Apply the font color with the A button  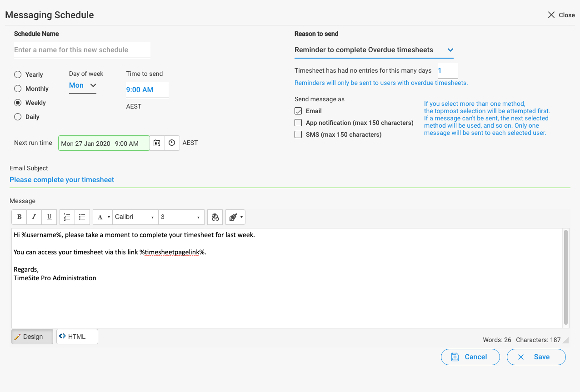point(100,217)
